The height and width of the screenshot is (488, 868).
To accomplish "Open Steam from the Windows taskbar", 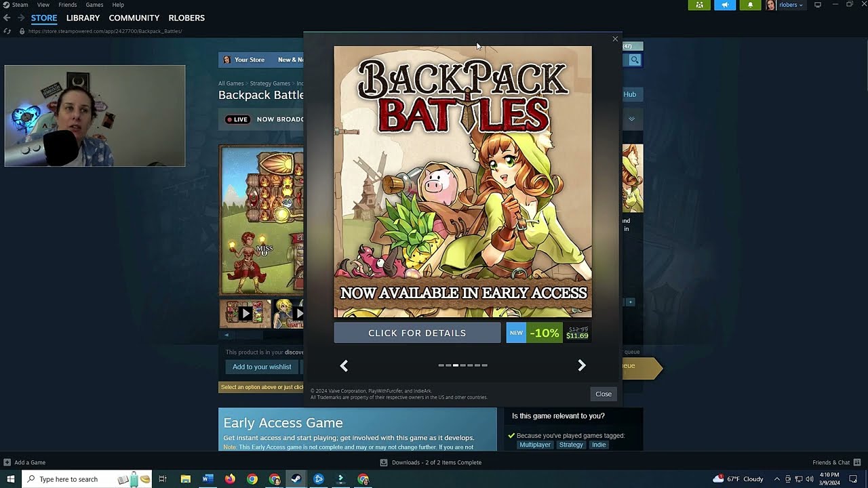I will (296, 479).
